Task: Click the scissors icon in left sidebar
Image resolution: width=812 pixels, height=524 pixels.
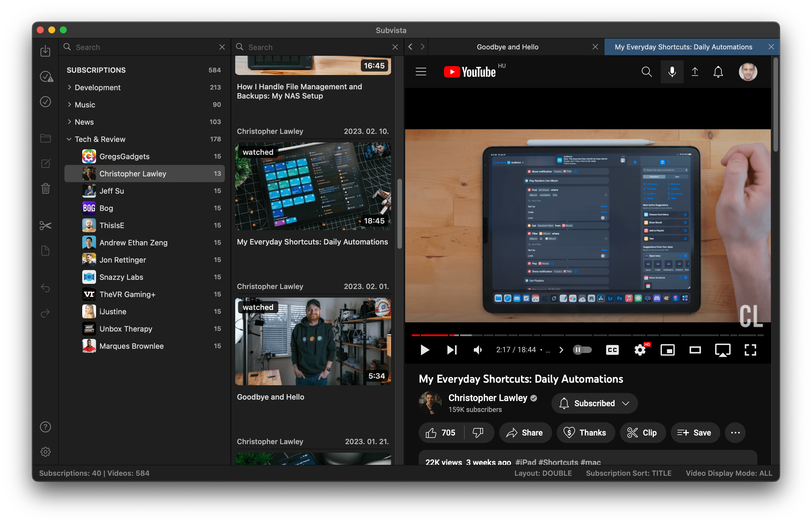Action: coord(45,226)
